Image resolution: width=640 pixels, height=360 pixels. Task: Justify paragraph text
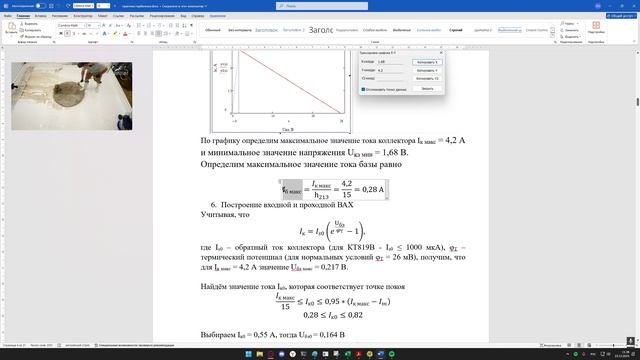tap(158, 33)
